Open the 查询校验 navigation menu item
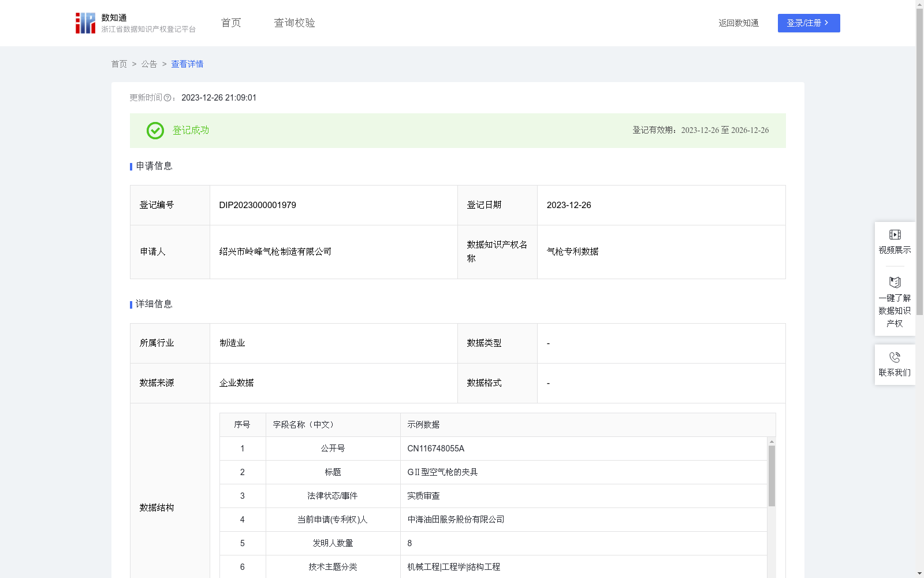 click(x=295, y=23)
